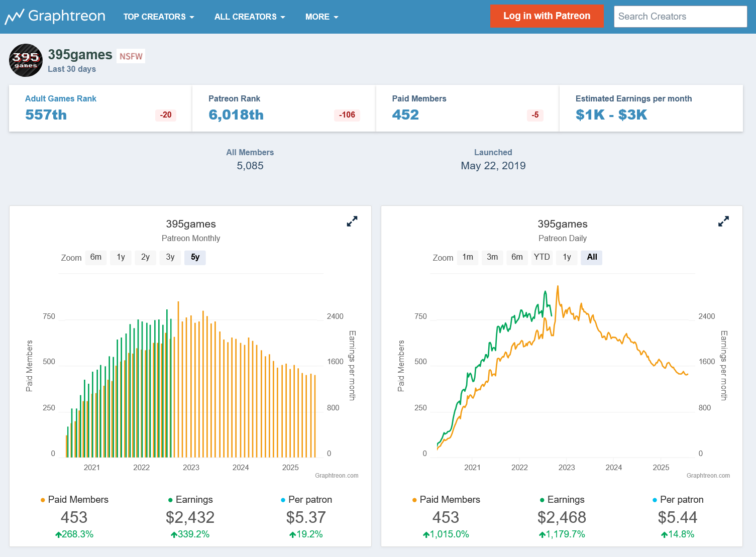The width and height of the screenshot is (756, 557).
Task: Click Graphtreon.com credit under daily chart
Action: [708, 476]
